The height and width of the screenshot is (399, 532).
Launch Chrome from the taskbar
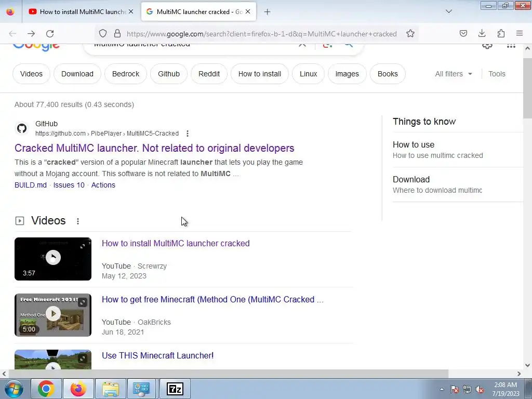pyautogui.click(x=46, y=389)
